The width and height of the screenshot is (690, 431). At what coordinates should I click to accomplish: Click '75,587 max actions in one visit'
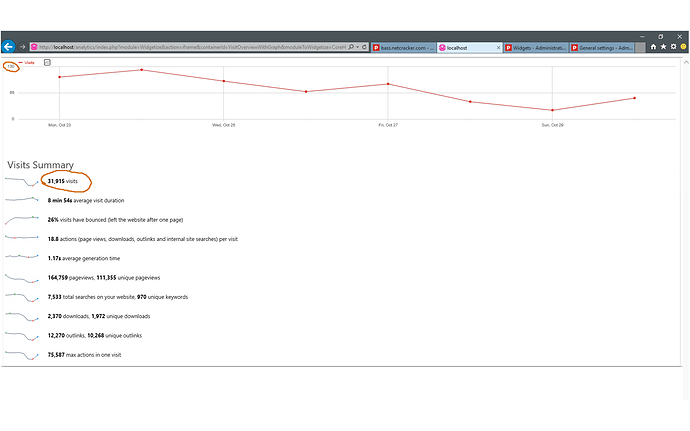(84, 355)
